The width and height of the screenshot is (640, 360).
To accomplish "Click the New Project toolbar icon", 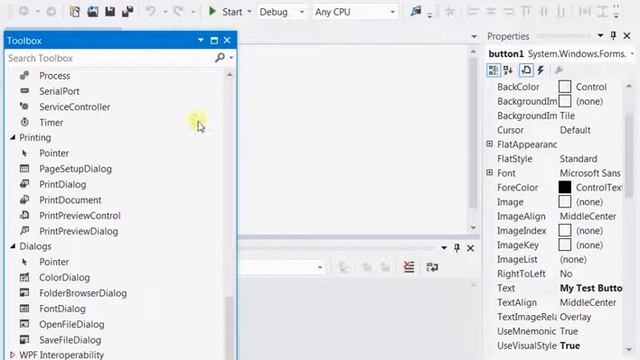I will pos(75,11).
